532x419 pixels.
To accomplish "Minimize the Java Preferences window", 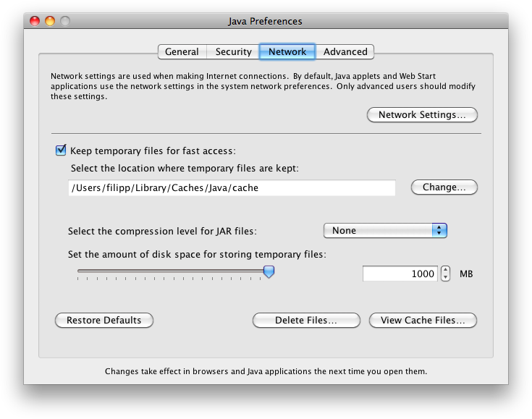I will click(x=50, y=21).
